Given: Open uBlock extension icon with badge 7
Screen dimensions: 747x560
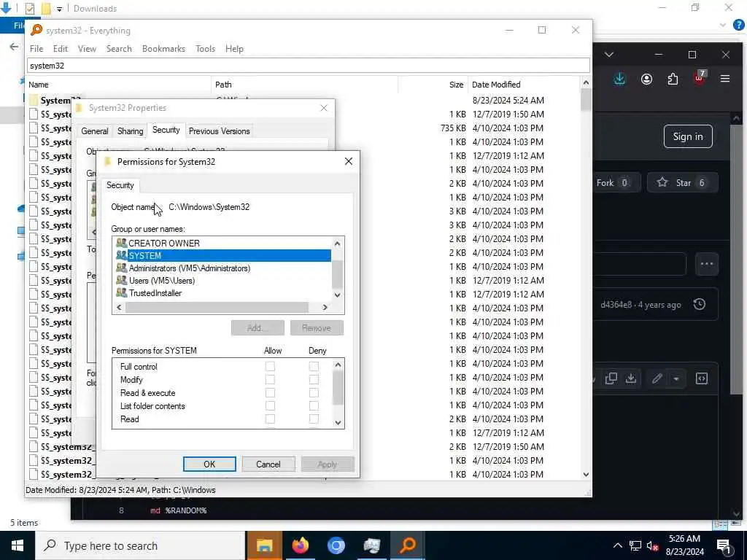Looking at the screenshot, I should pyautogui.click(x=700, y=77).
